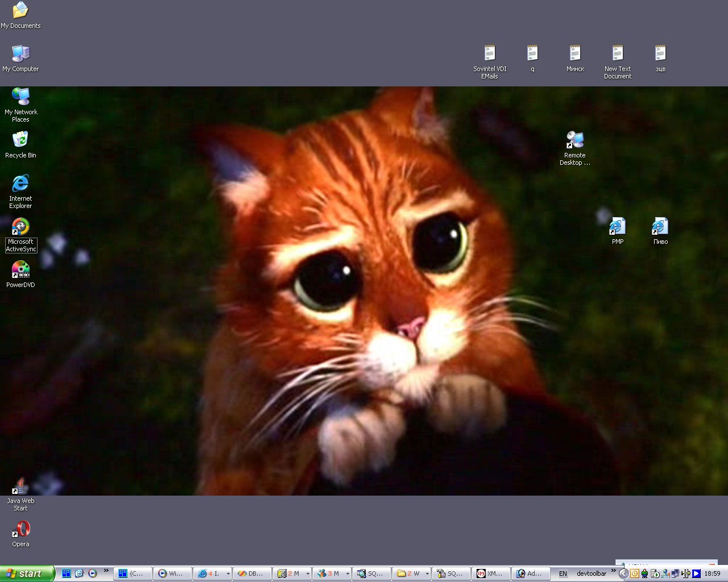The width and height of the screenshot is (728, 582).
Task: Select the Microsoft ActiveSync shortcut
Action: [20, 235]
